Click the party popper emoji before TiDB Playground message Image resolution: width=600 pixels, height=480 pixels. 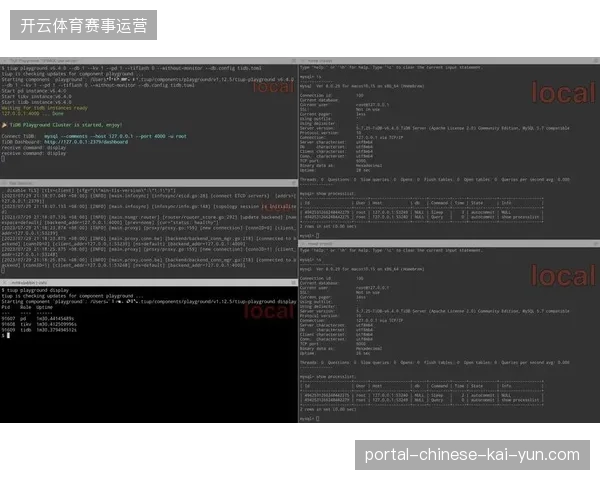pyautogui.click(x=4, y=125)
